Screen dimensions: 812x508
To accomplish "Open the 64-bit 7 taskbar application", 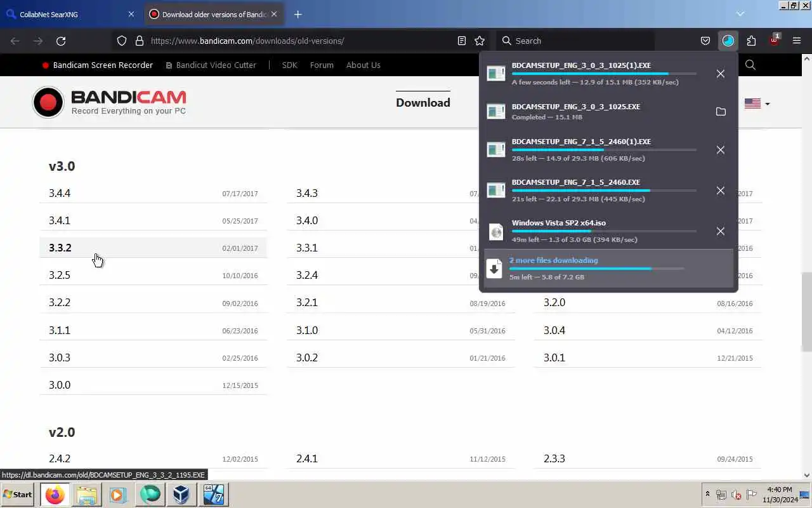I will (213, 495).
